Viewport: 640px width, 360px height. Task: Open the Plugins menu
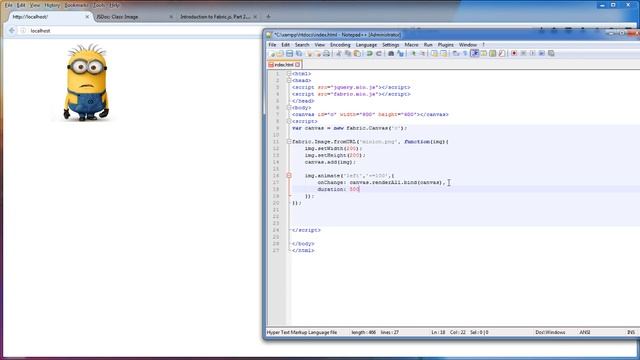pyautogui.click(x=446, y=44)
